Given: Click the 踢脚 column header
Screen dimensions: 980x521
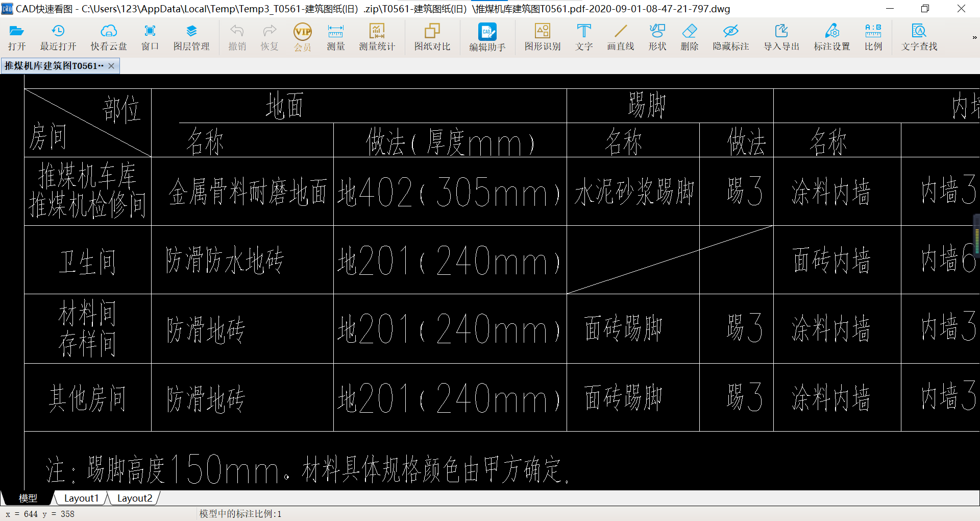Looking at the screenshot, I should [x=647, y=106].
